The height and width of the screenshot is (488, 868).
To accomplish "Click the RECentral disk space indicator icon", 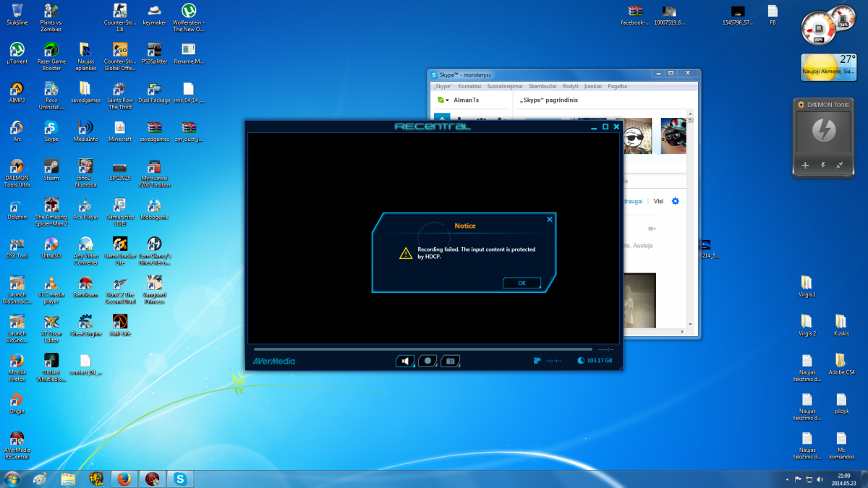I will click(x=580, y=360).
